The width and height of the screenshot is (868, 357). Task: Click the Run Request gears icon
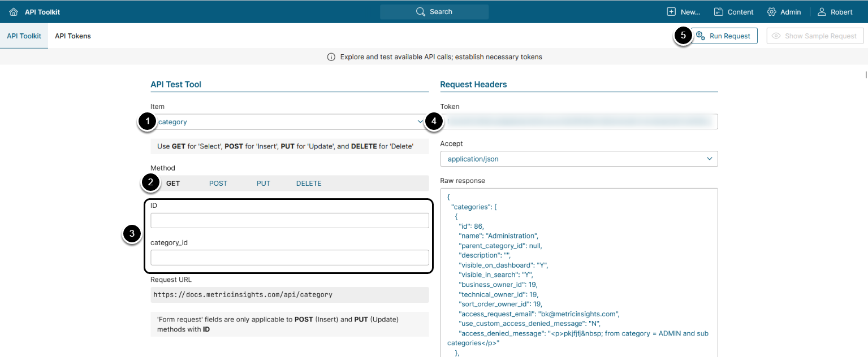[x=700, y=36]
